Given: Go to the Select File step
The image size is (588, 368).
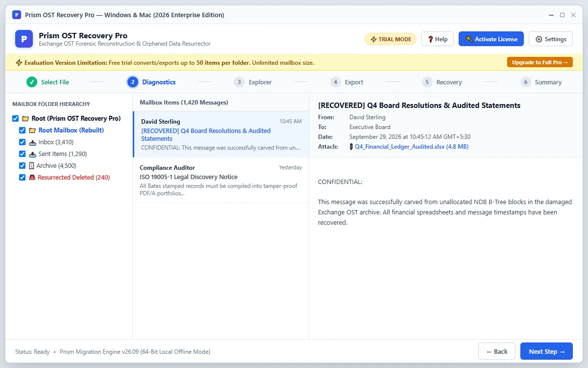Looking at the screenshot, I should (48, 82).
